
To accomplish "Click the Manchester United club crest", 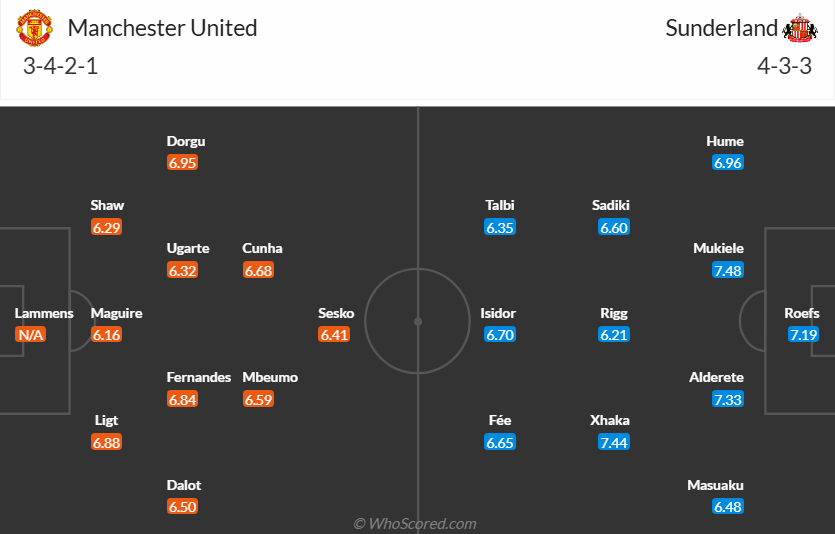I will pos(34,29).
